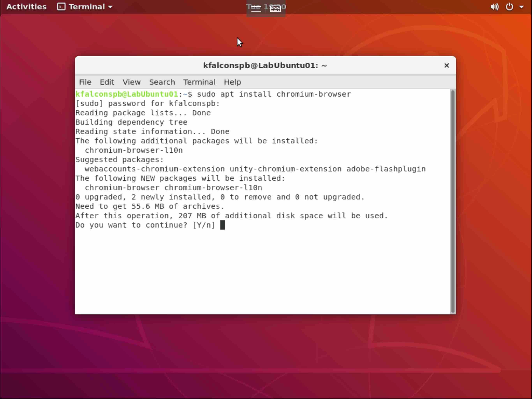
Task: Click the Terminal icon in top bar
Action: [x=61, y=7]
